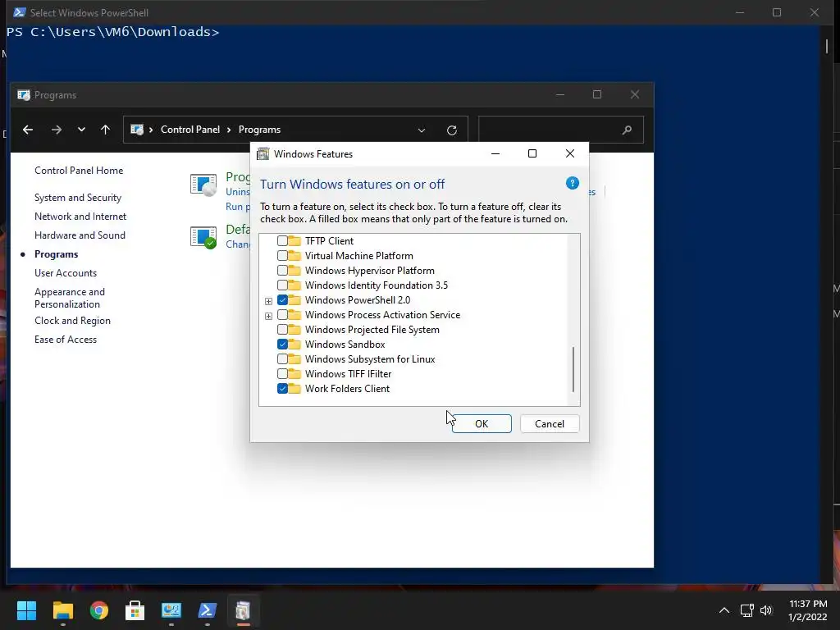Screen dimensions: 840x630
Task: Uncheck Windows PowerShell 2.0 checkbox
Action: tap(282, 300)
